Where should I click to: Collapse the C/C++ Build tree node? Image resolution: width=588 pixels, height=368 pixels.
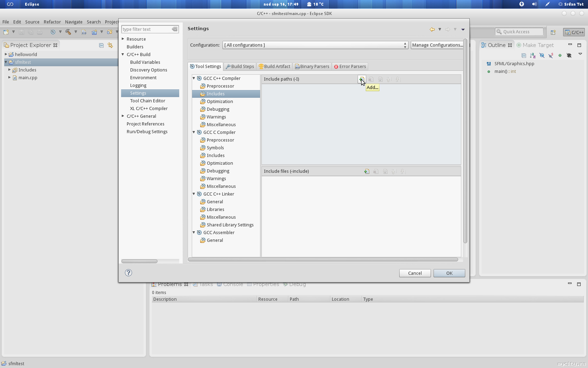point(123,54)
